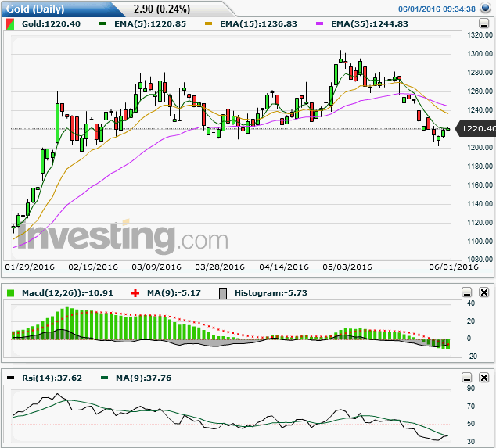Click the RSI axis value 30
Screen dimensions: 496x448
[471, 442]
